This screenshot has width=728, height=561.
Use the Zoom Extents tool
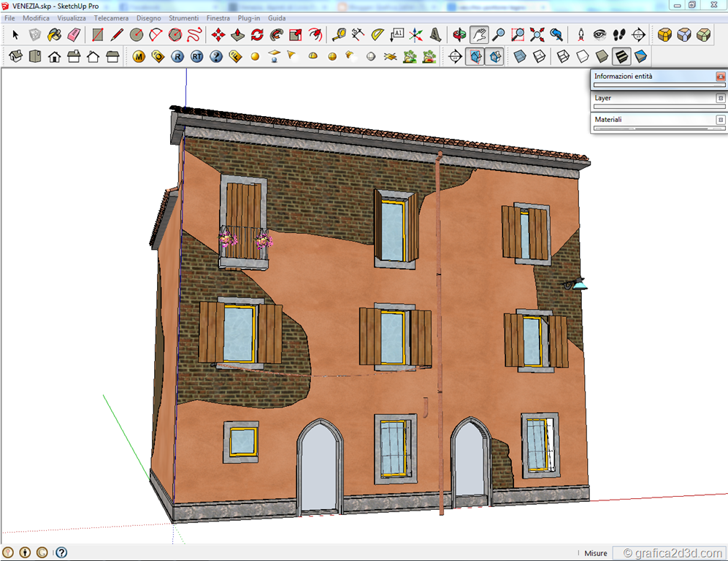tap(537, 34)
